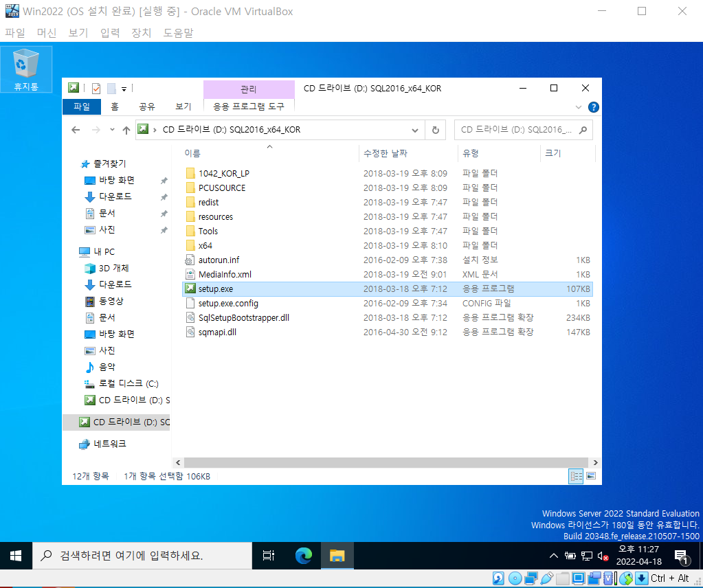The height and width of the screenshot is (588, 703).
Task: Switch to the 공유 ribbon tab
Action: pos(146,106)
